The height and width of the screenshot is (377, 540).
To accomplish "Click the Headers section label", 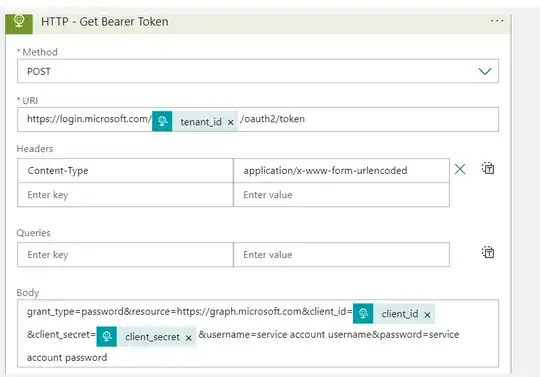I will (35, 149).
